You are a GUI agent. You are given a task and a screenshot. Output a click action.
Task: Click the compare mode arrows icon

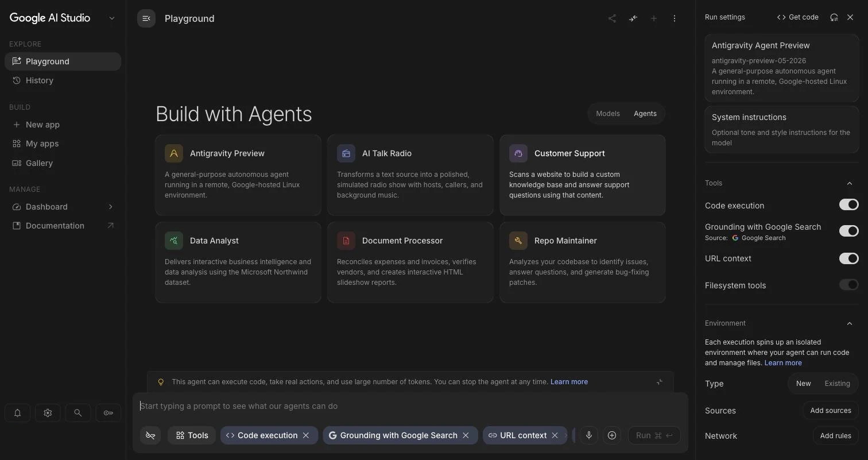coord(633,18)
